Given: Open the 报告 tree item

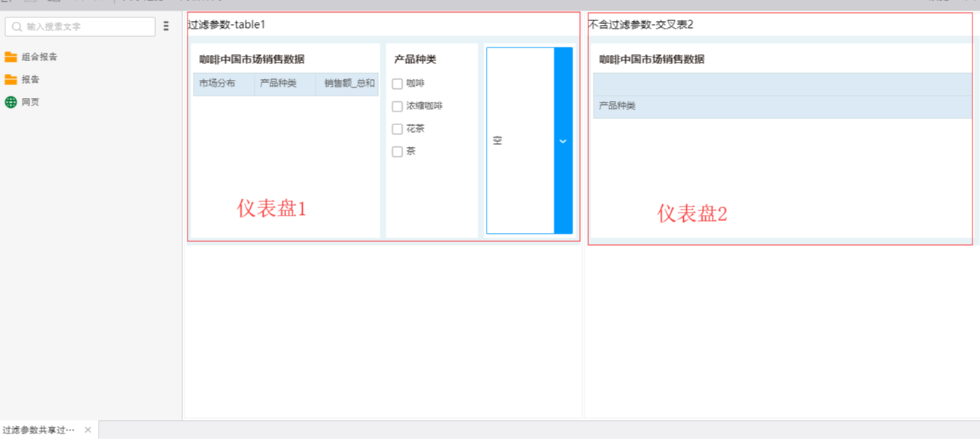Looking at the screenshot, I should point(30,80).
